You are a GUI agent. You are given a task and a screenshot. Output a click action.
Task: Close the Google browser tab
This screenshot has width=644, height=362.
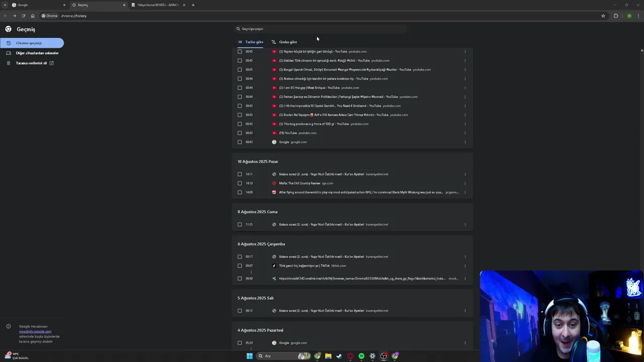click(64, 5)
